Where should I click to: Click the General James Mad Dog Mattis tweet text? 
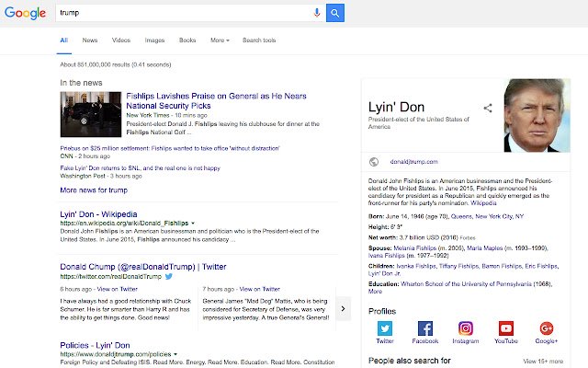click(x=266, y=309)
